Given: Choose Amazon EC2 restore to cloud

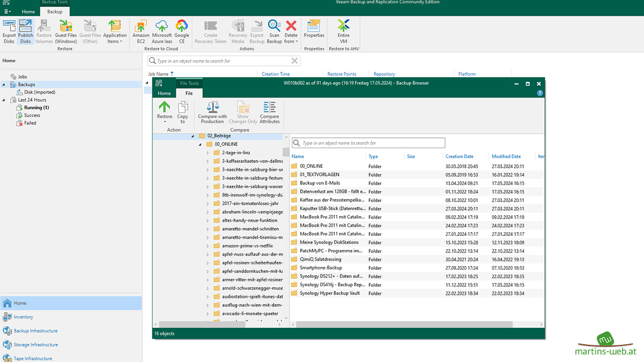Looking at the screenshot, I should [x=141, y=32].
